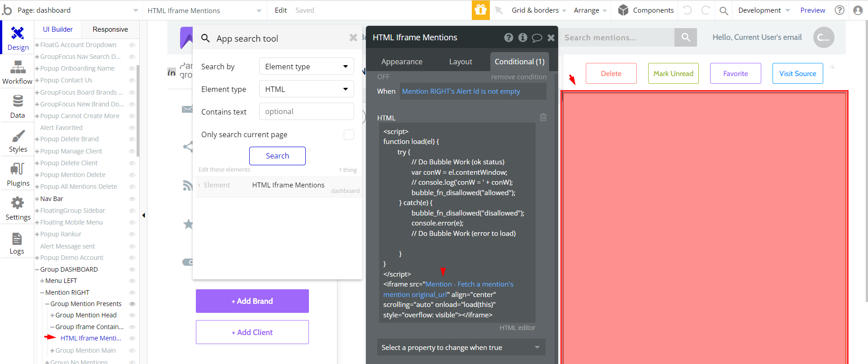The height and width of the screenshot is (364, 868).
Task: Click the Contains text input field
Action: coord(306,111)
